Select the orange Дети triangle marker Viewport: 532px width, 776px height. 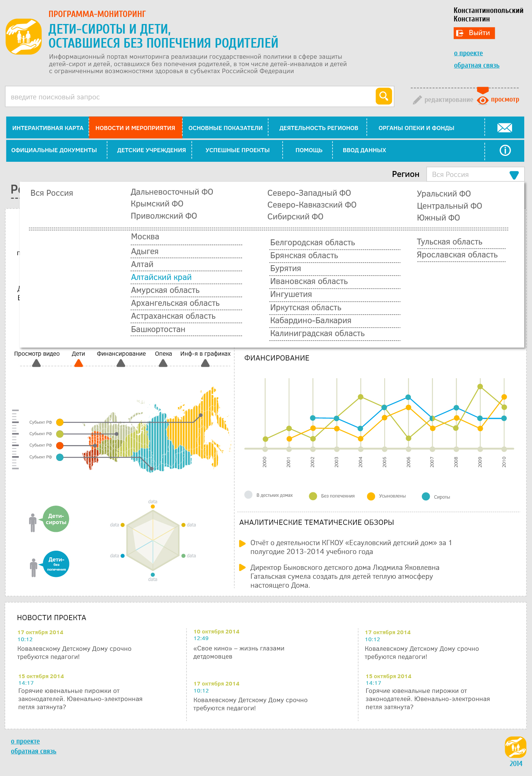(x=78, y=363)
